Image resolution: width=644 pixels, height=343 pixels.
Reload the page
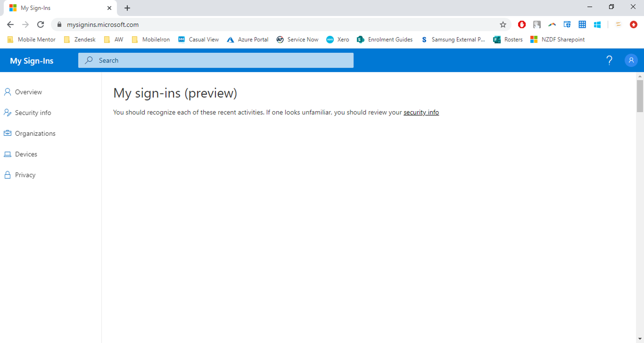pyautogui.click(x=41, y=24)
